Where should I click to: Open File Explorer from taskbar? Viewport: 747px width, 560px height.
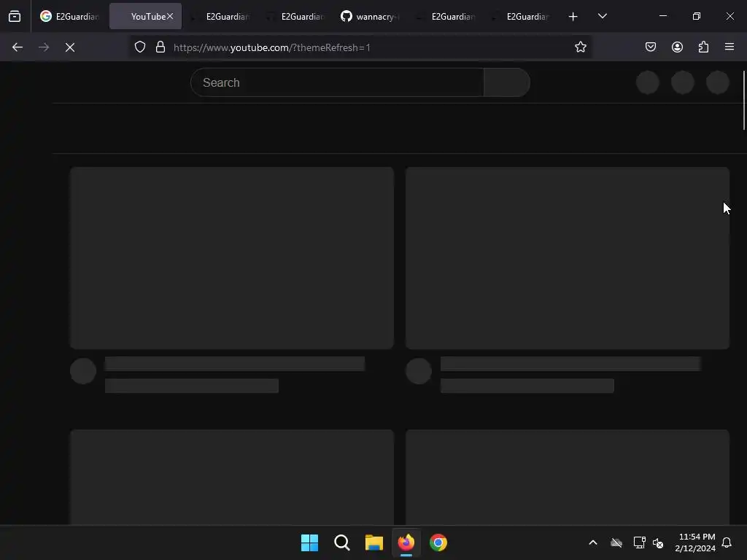[x=374, y=542]
